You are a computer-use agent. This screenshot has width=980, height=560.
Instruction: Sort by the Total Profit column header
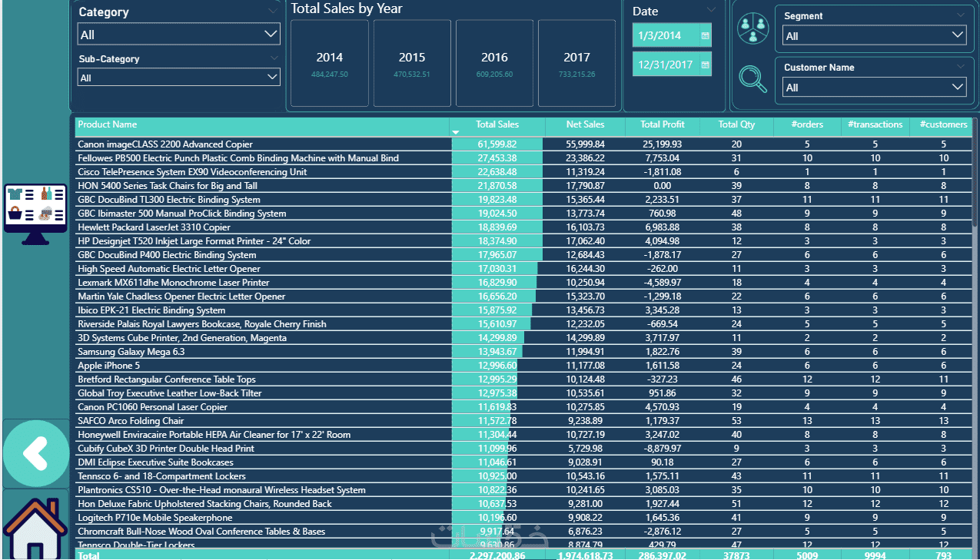(662, 124)
